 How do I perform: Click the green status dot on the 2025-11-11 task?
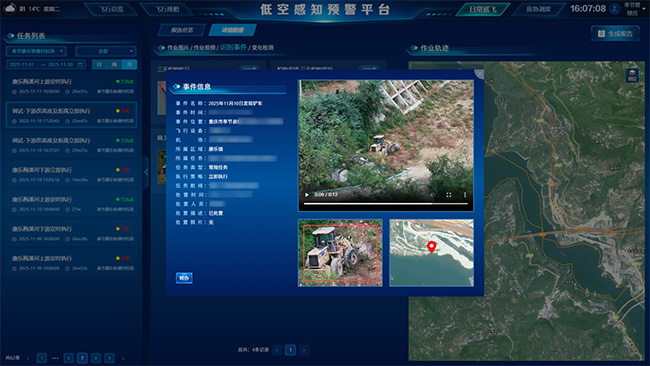[118, 82]
